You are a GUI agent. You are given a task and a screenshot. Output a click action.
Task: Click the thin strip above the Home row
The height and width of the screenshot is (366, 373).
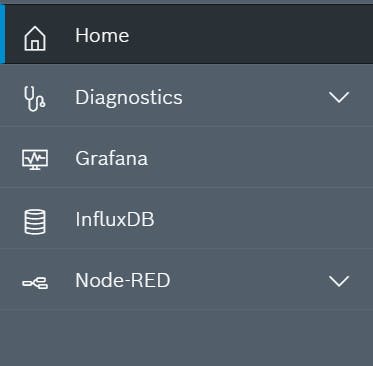pos(186,2)
